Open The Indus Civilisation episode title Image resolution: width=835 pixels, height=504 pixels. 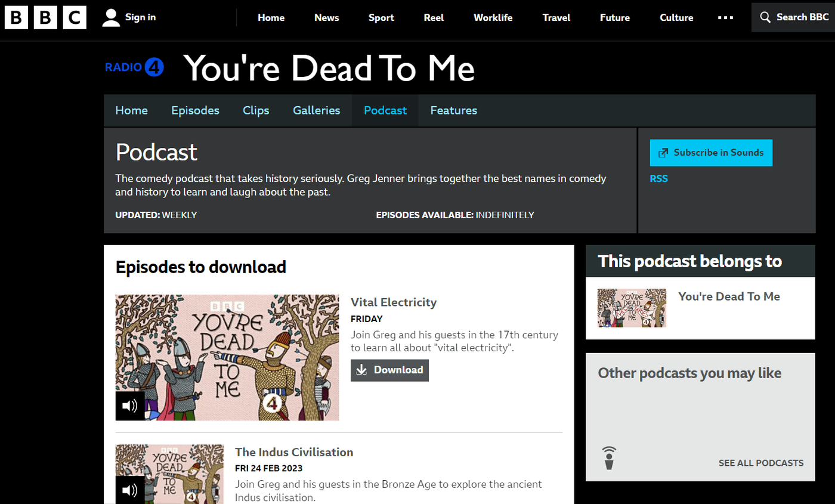pyautogui.click(x=294, y=452)
